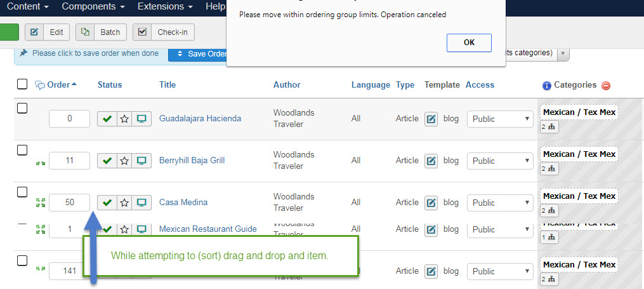Screen dimensions: 644x289
Task: Select the Berryhill Baja Grill row checkbox
Action: 22,150
